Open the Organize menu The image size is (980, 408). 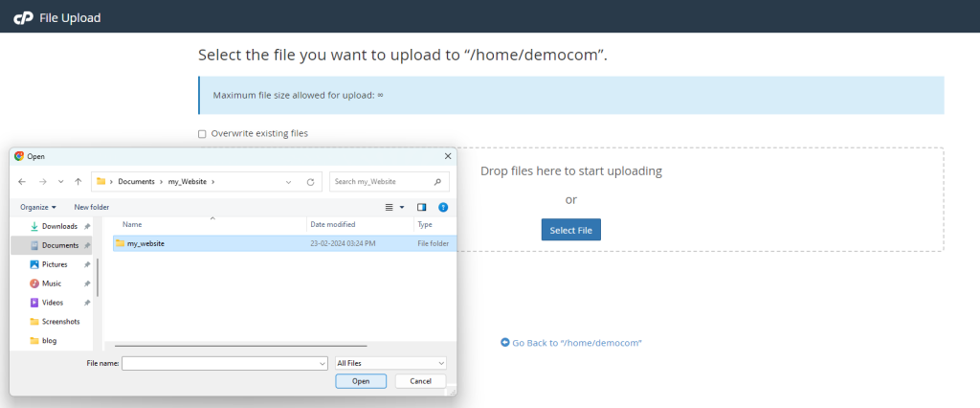tap(38, 207)
